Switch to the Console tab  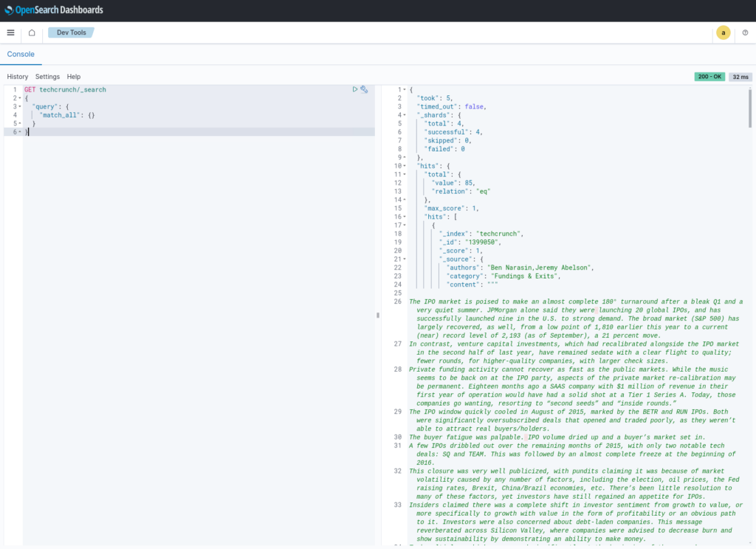point(21,54)
